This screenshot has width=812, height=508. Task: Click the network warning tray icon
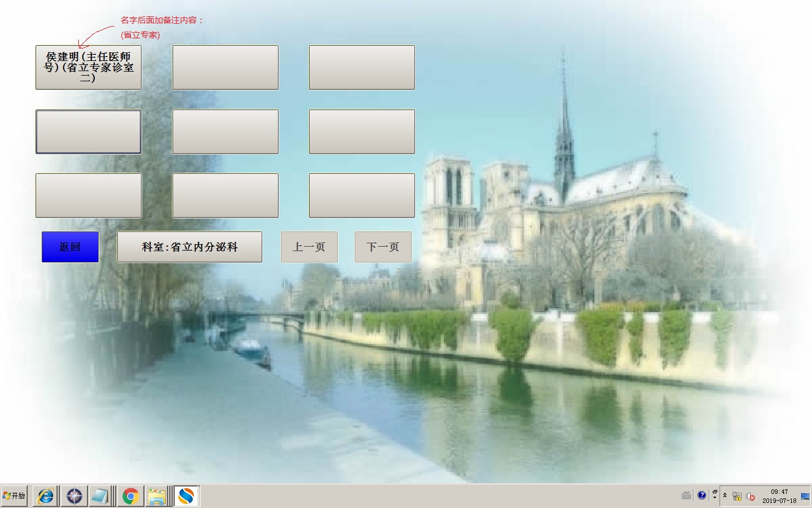pyautogui.click(x=737, y=497)
